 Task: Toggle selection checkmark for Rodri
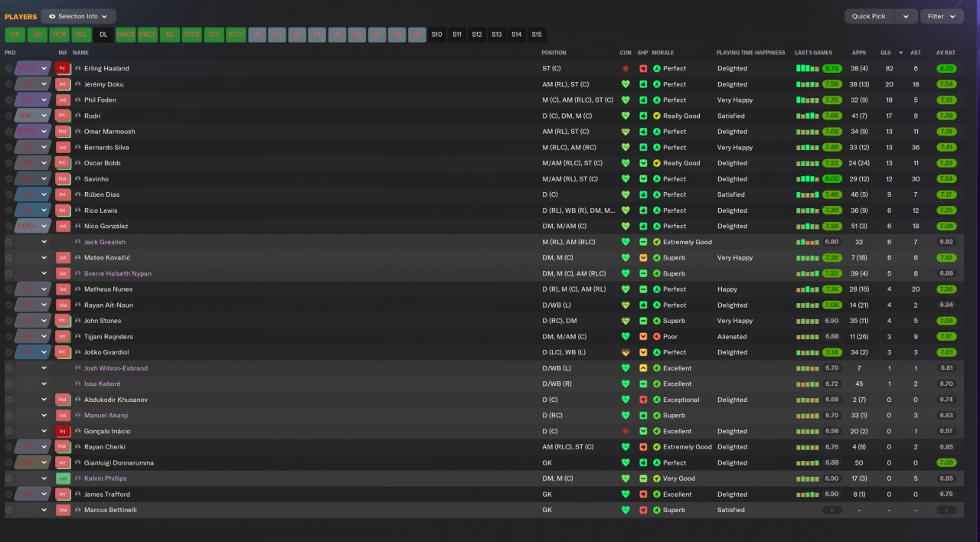(9, 116)
